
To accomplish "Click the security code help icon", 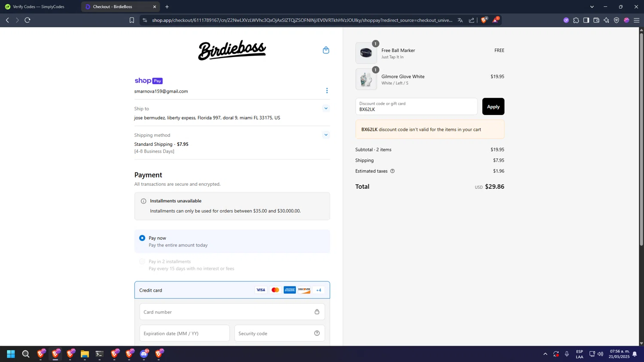I will tap(317, 333).
